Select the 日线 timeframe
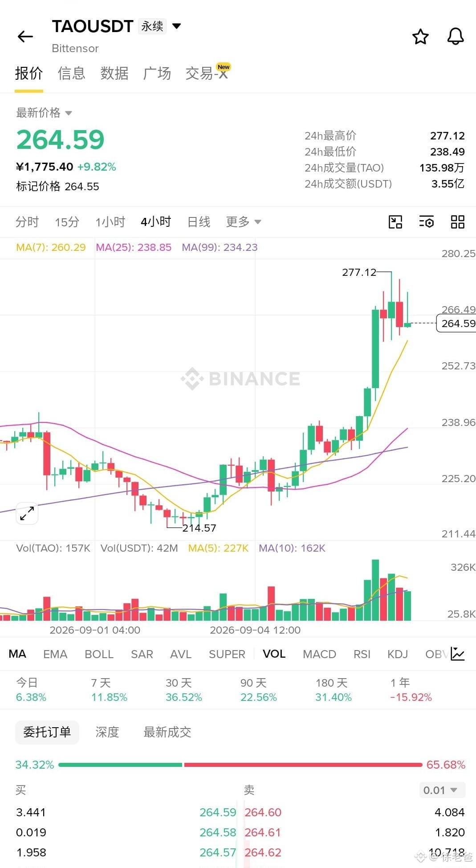This screenshot has height=868, width=476. click(x=199, y=221)
